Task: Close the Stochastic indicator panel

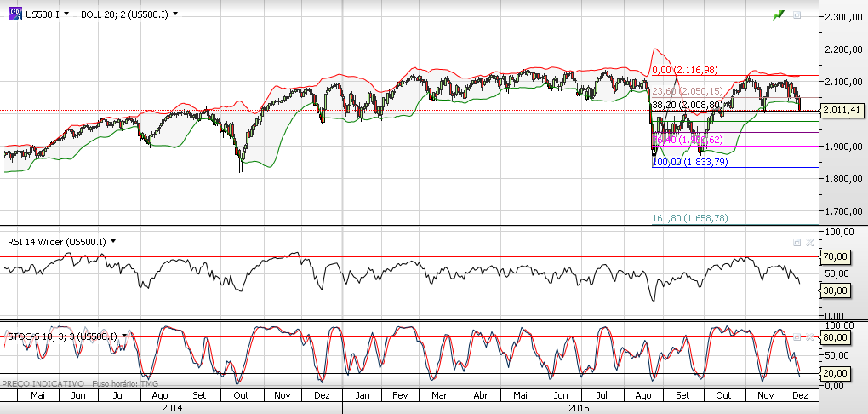Action: click(808, 337)
